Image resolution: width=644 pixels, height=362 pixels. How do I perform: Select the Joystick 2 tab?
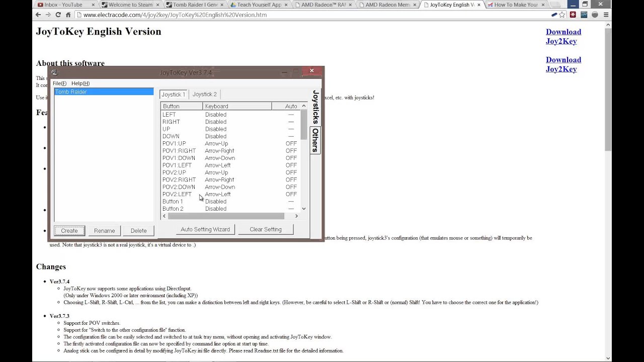point(204,94)
